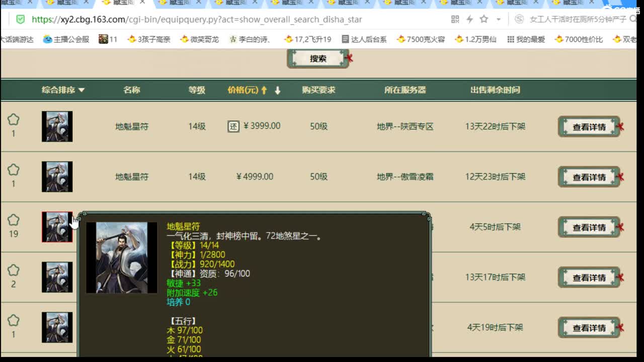Toggle favorite star on 13天17时 row
Screen dimensions: 644x362
pos(14,270)
